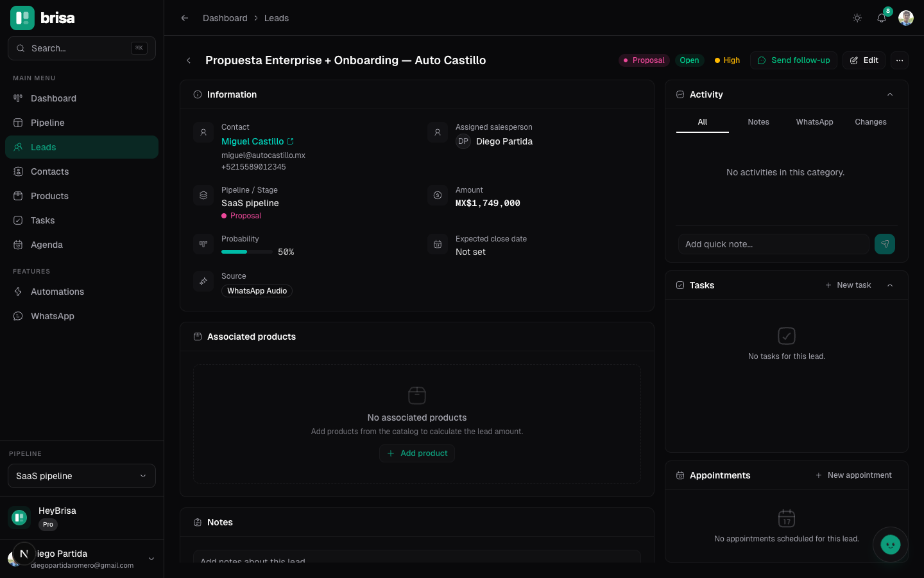This screenshot has width=924, height=578.
Task: Open the more options ellipsis button
Action: [x=900, y=60]
